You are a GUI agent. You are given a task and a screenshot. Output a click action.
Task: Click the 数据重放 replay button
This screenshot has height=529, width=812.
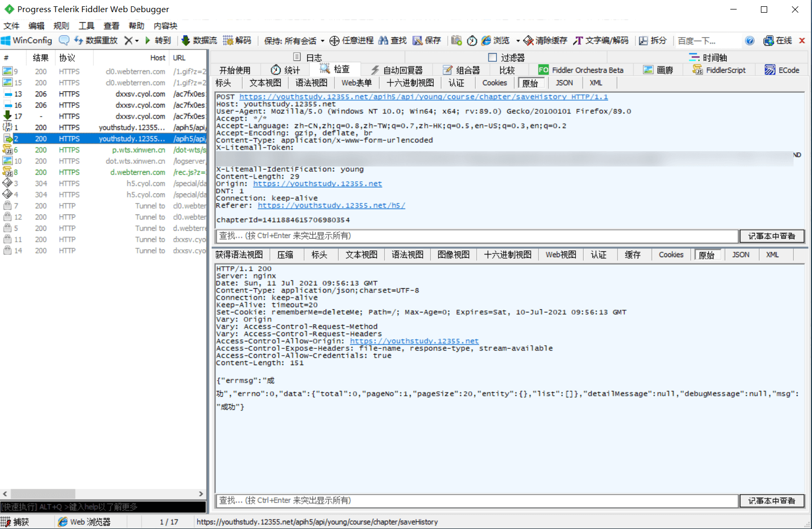point(96,41)
